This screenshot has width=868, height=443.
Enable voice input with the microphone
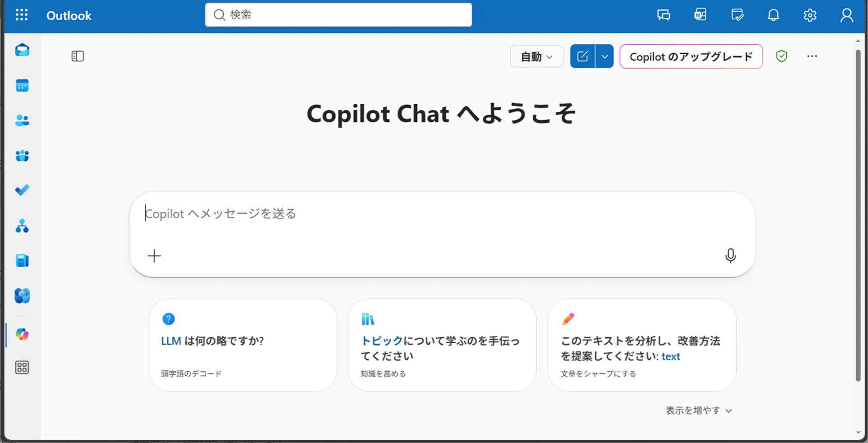(730, 256)
